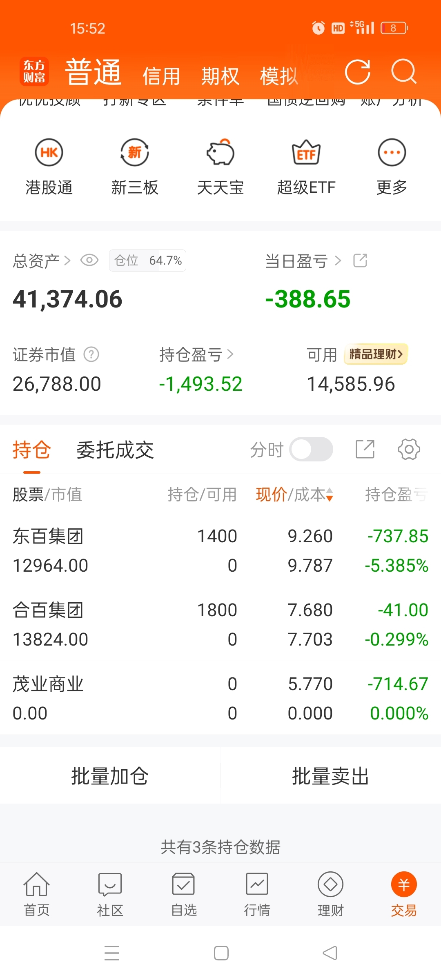Tap daily loss value -388.65
The width and height of the screenshot is (441, 980).
308,299
